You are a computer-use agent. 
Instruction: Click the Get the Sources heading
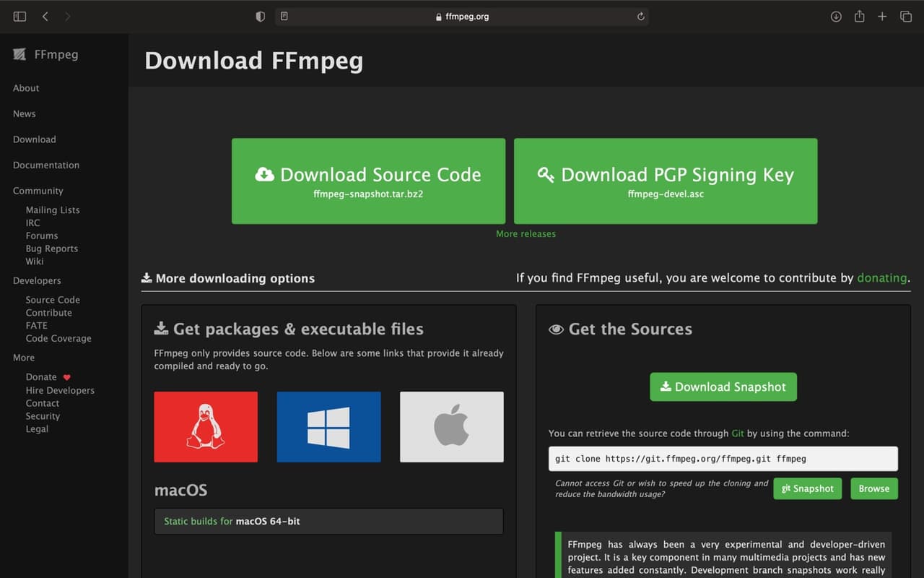[x=621, y=329]
